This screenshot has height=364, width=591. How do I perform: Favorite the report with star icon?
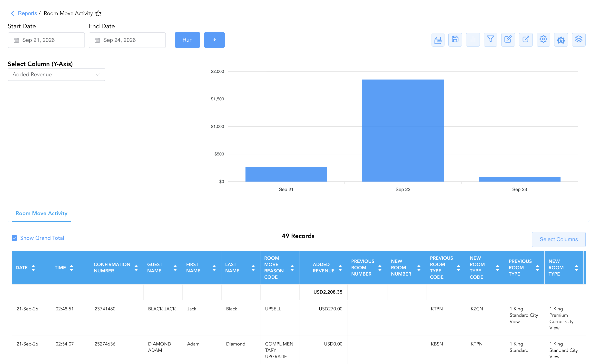(x=98, y=13)
